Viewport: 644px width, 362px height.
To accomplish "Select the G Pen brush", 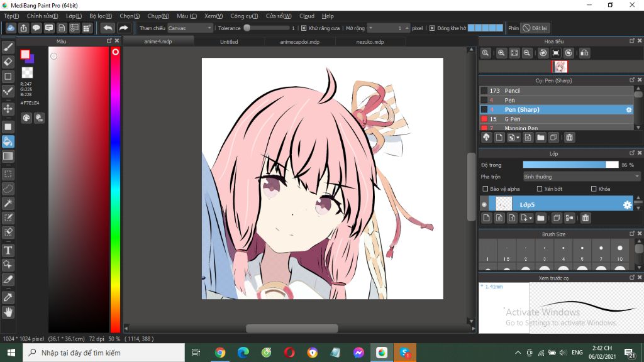I will coord(557,119).
